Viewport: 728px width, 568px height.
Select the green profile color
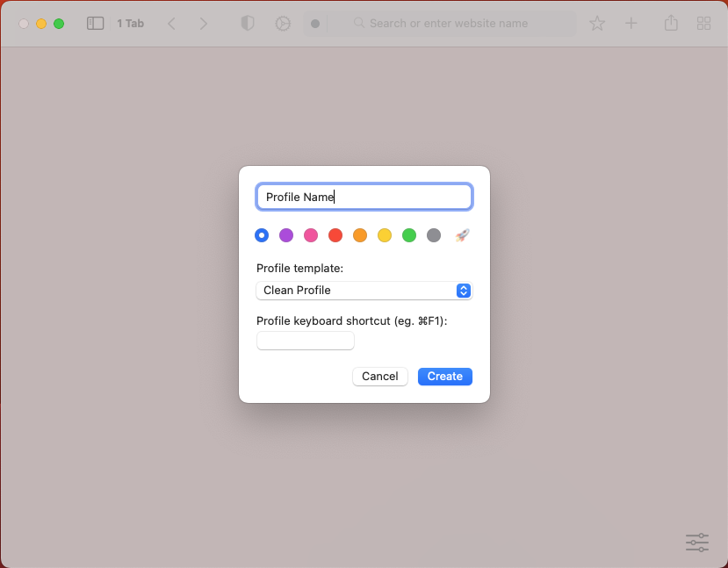tap(409, 235)
